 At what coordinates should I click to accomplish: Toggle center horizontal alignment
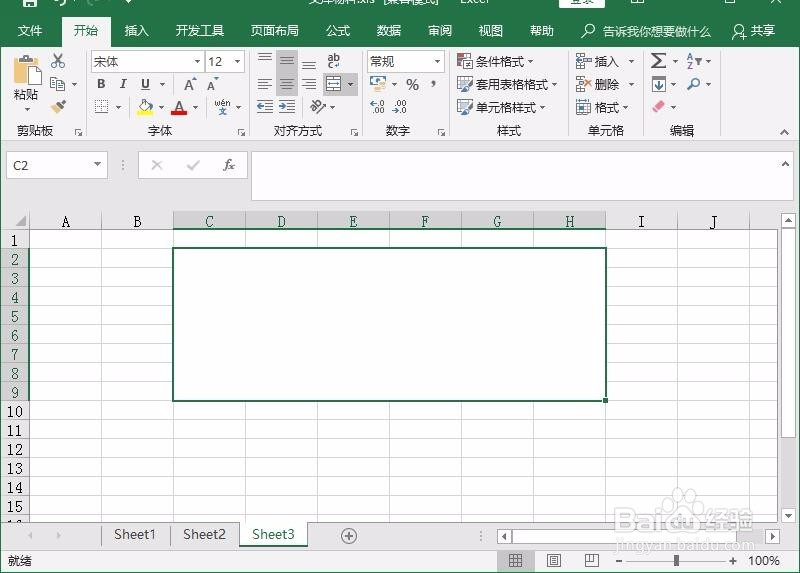[x=287, y=84]
